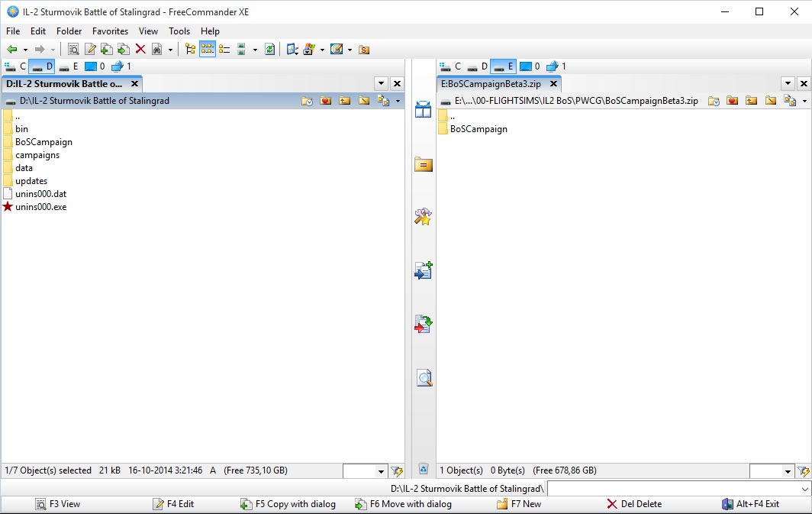This screenshot has height=514, width=812.
Task: Click the splitter tools with star icon
Action: (423, 217)
